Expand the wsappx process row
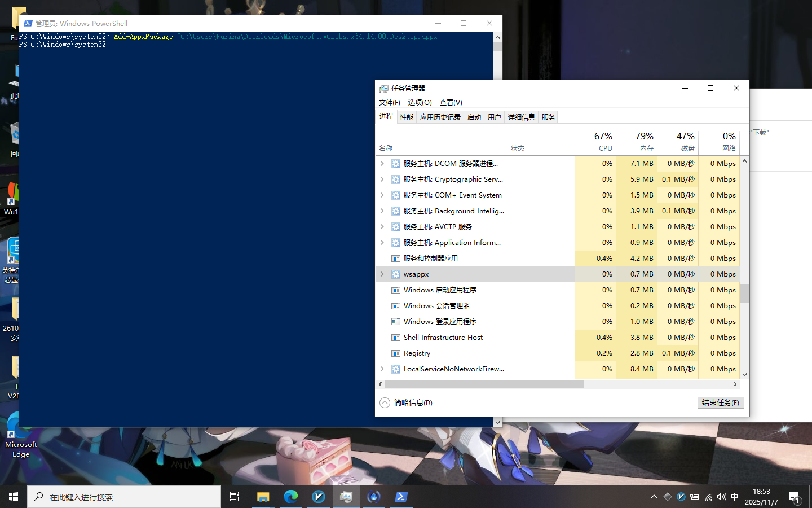The width and height of the screenshot is (812, 508). [x=382, y=274]
